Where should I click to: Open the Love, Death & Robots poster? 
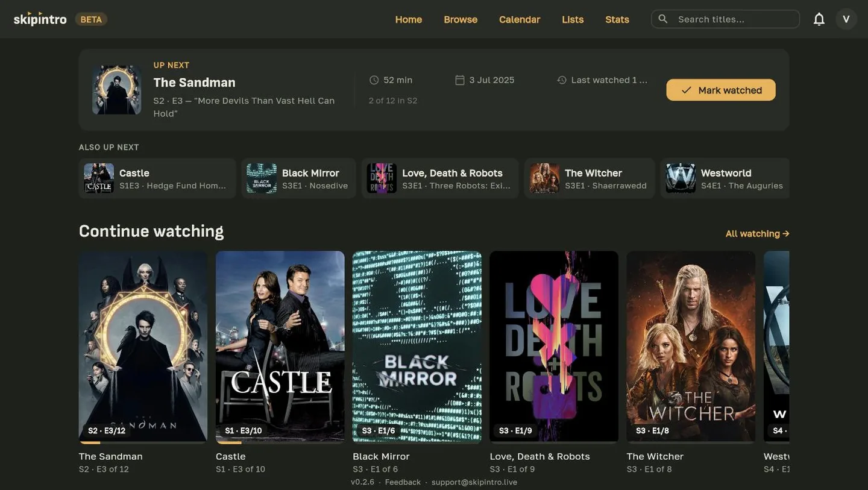click(x=554, y=347)
